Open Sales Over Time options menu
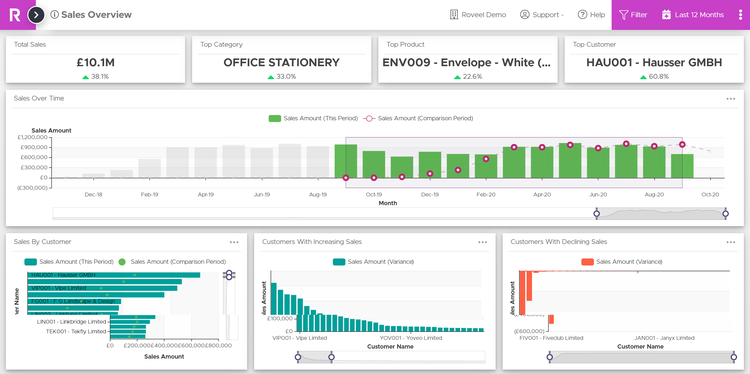750x374 pixels. (x=731, y=99)
